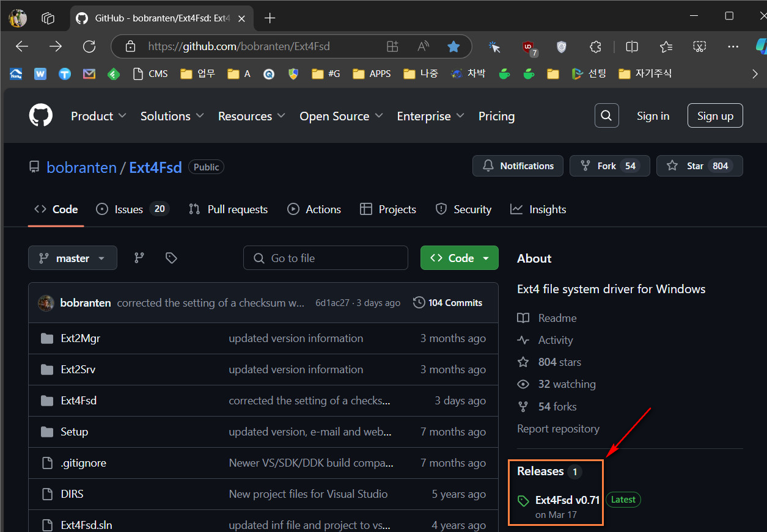Click the Sign up button

(715, 116)
